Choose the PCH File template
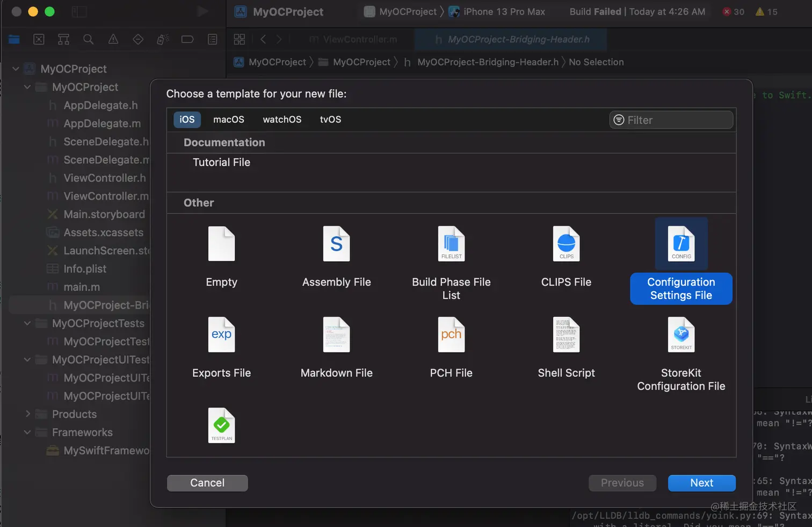 (x=451, y=348)
